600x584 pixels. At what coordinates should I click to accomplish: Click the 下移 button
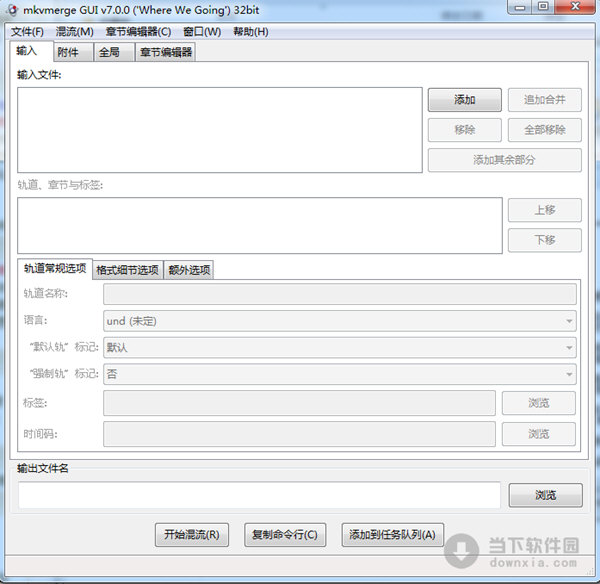pyautogui.click(x=545, y=240)
